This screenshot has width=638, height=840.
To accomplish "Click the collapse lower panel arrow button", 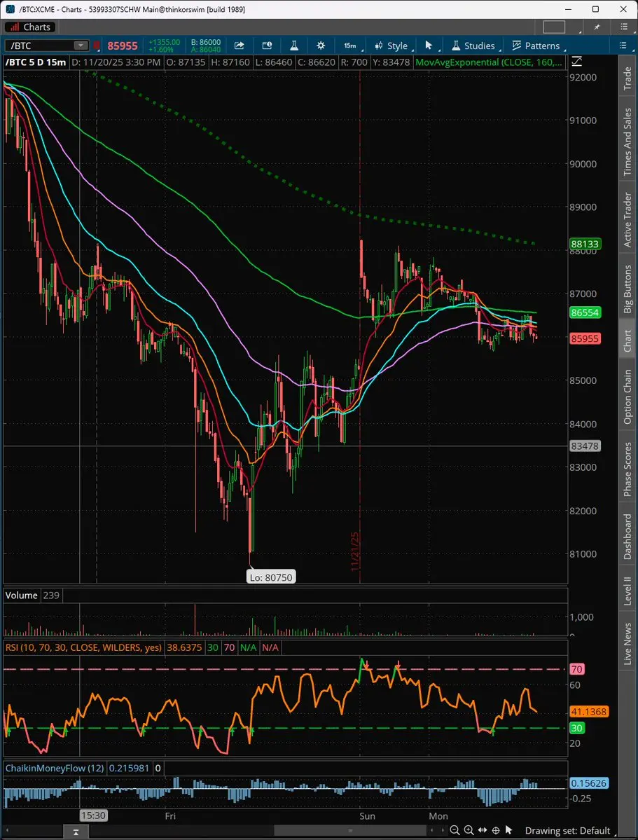I will pos(76,832).
